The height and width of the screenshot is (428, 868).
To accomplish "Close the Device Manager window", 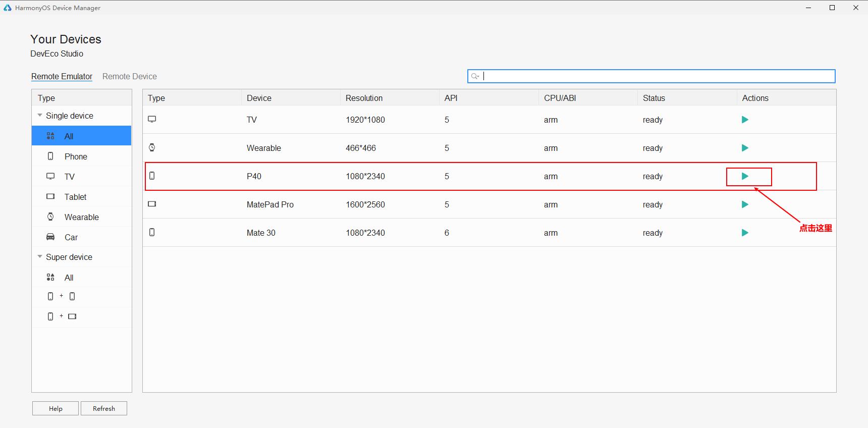I will [856, 8].
